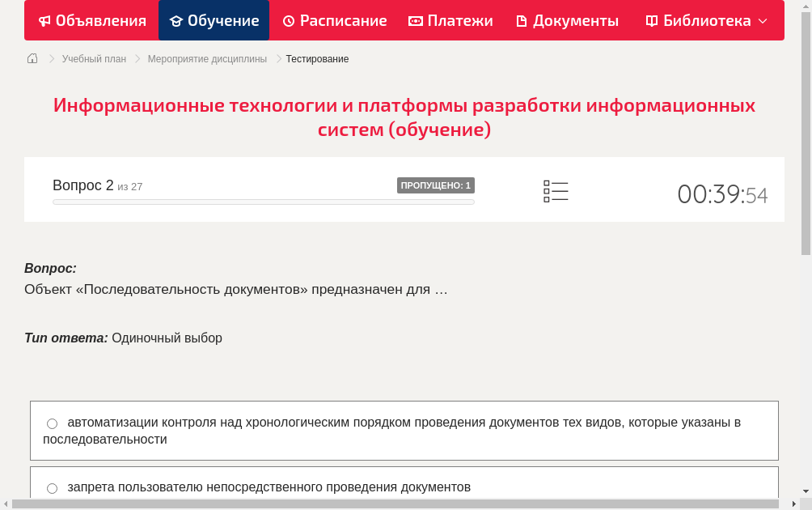Viewport: 812px width, 510px height.
Task: Click the ПРОПУЩЕНО: 1 badge
Action: pyautogui.click(x=436, y=185)
